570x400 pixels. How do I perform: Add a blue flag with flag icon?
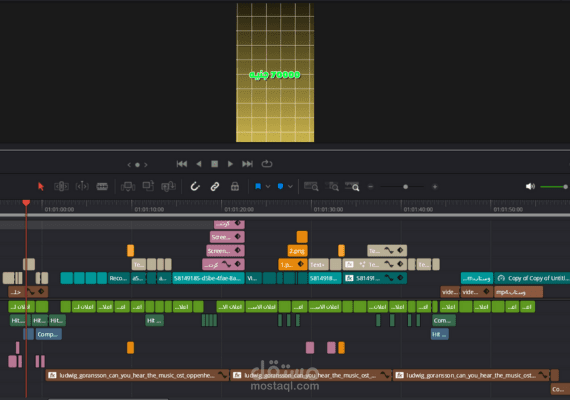coord(258,187)
